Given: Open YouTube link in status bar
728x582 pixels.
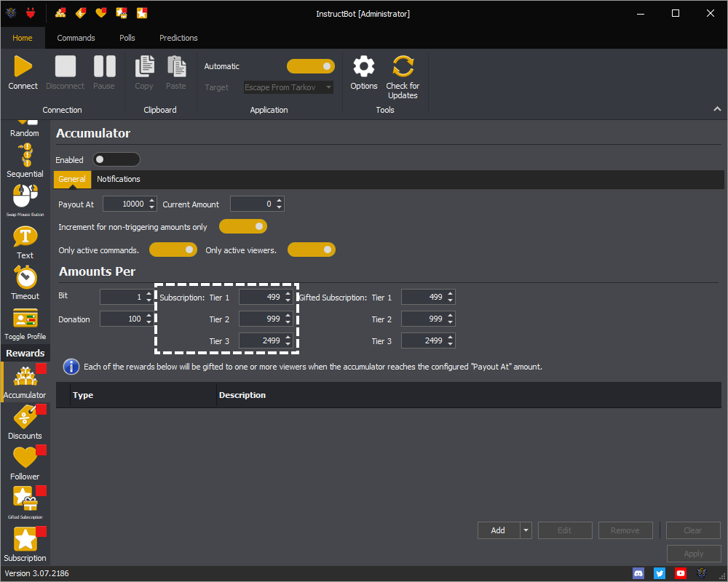Looking at the screenshot, I should 681,573.
